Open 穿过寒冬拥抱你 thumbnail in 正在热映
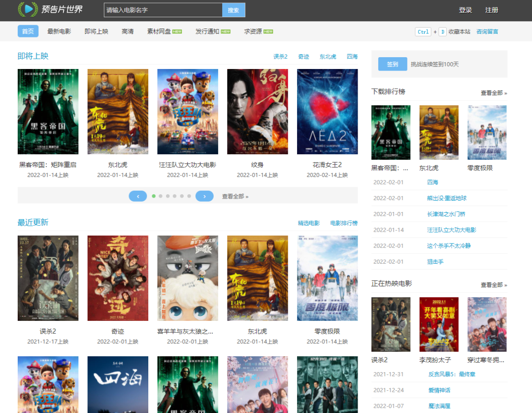Image resolution: width=532 pixels, height=413 pixels. click(487, 324)
